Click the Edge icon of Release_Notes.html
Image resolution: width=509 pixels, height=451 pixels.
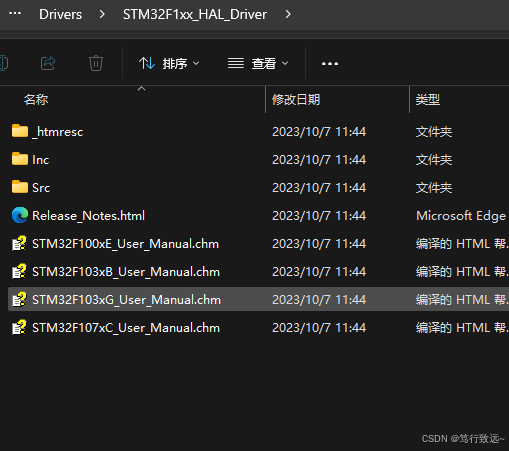(20, 215)
